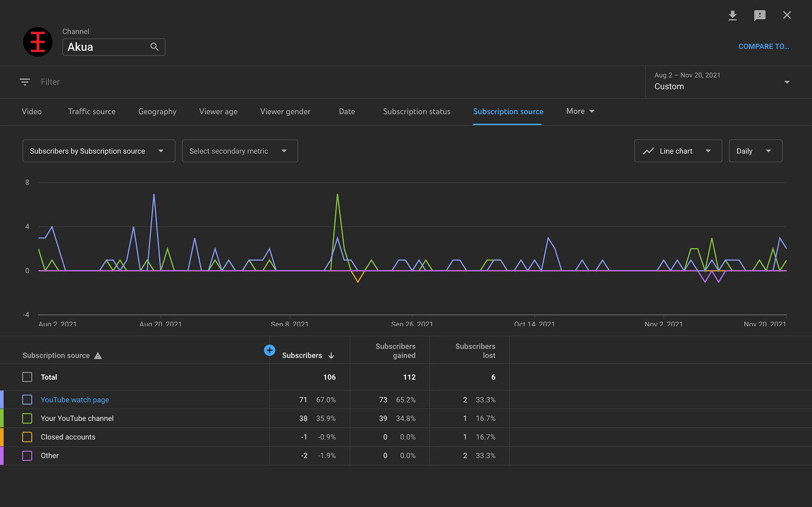Image resolution: width=812 pixels, height=507 pixels.
Task: Click blue color bar of YouTube watch page
Action: tap(2, 400)
